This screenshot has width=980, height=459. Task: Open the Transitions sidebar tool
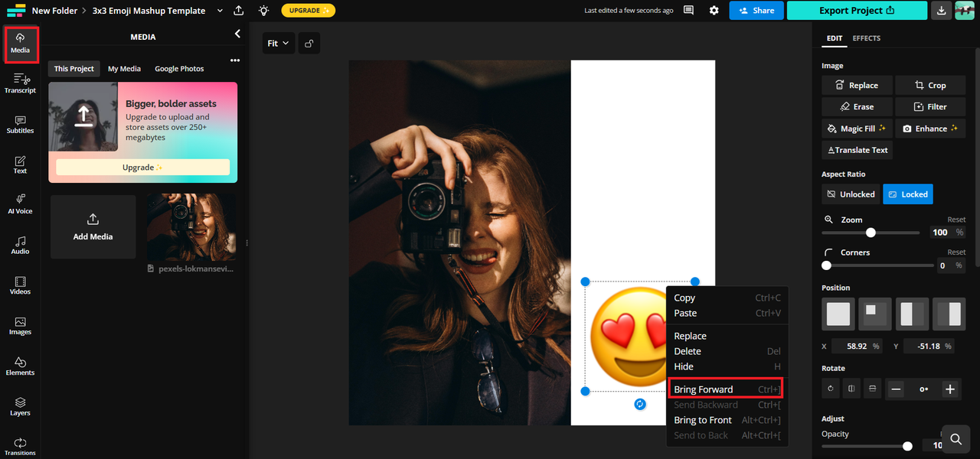coord(20,447)
